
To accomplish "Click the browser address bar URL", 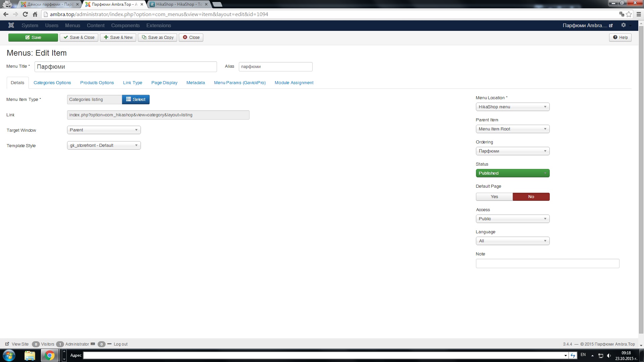I will (159, 14).
